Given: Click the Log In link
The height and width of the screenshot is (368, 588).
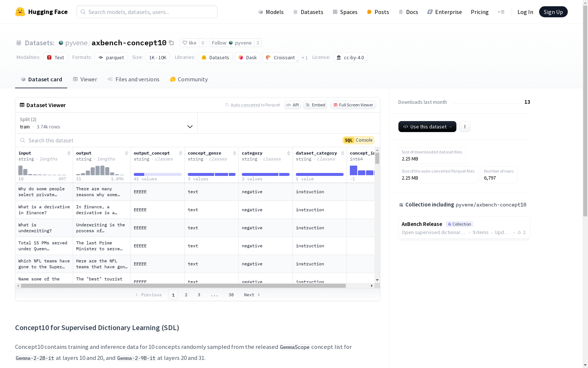Looking at the screenshot, I should tap(525, 12).
